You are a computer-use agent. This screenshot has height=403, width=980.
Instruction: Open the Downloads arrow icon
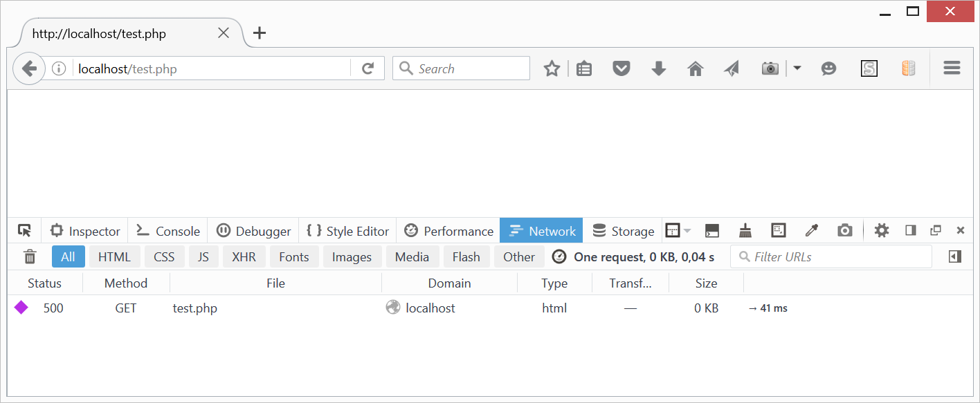[x=659, y=68]
